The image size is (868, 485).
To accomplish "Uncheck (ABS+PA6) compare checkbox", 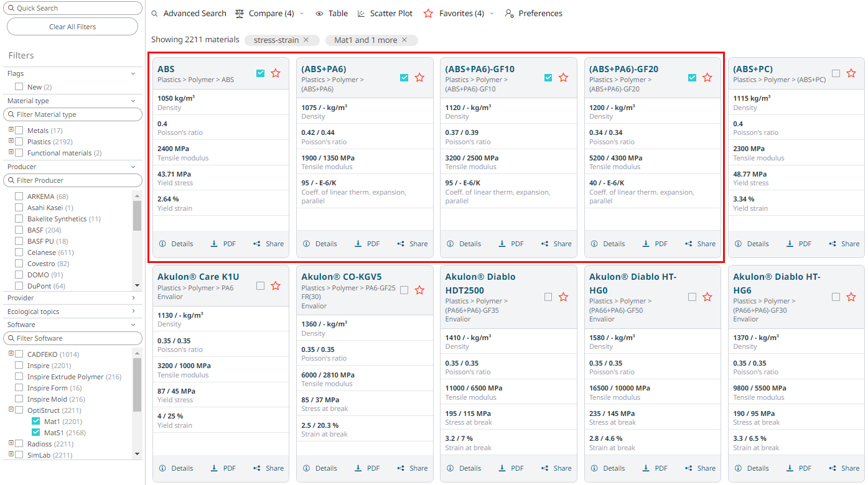I will pyautogui.click(x=404, y=78).
